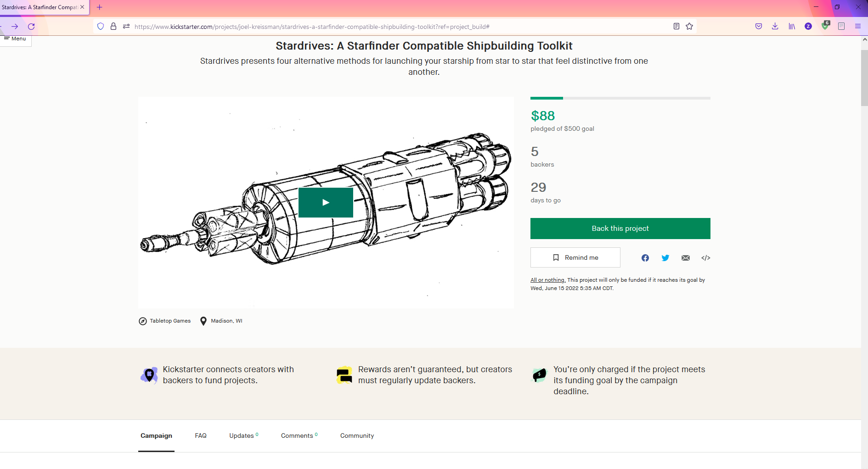Open a new browser tab
The width and height of the screenshot is (868, 469).
[x=100, y=7]
